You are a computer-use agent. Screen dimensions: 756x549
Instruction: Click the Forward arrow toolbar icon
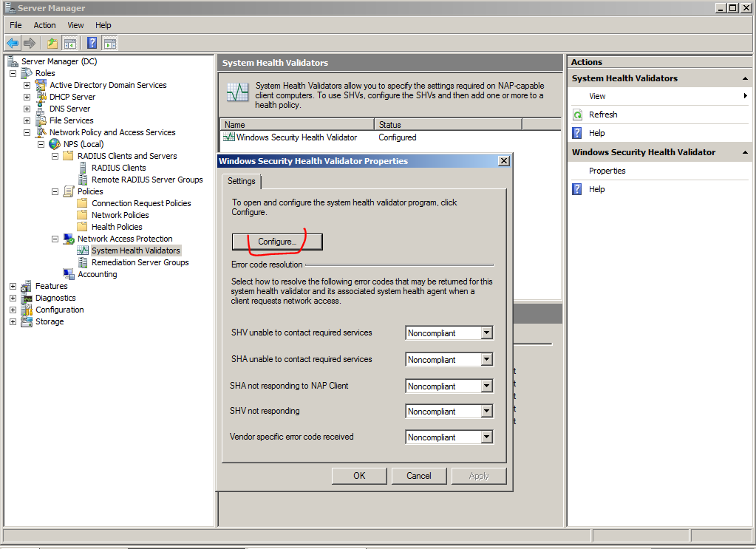coord(30,44)
